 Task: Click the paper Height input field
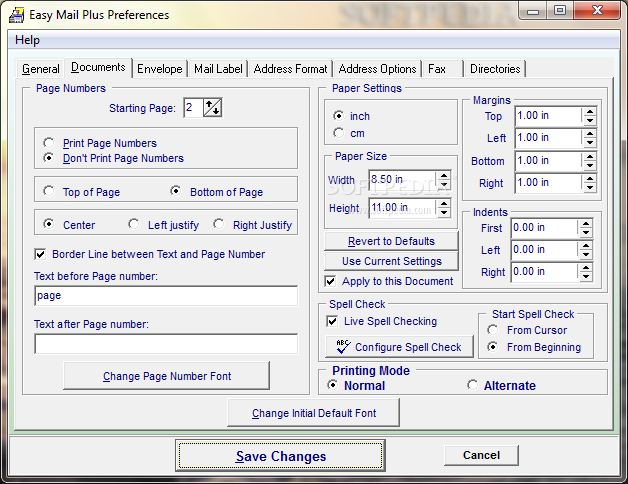[403, 208]
